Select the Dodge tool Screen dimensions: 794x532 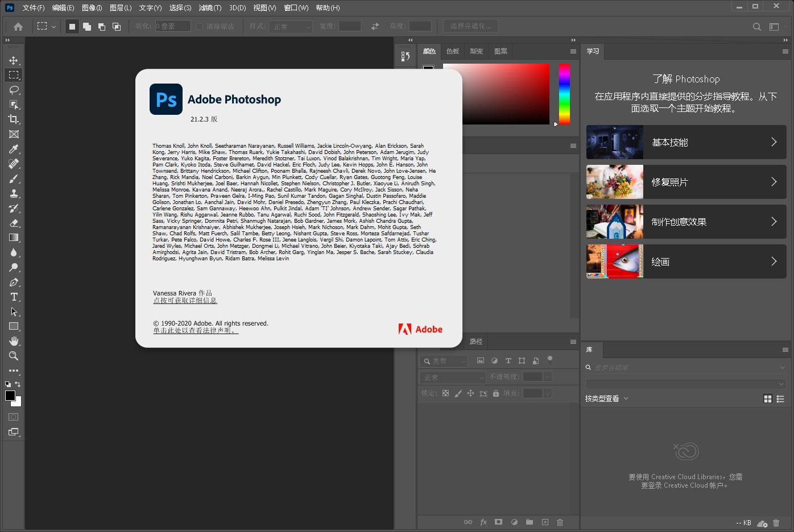[14, 267]
